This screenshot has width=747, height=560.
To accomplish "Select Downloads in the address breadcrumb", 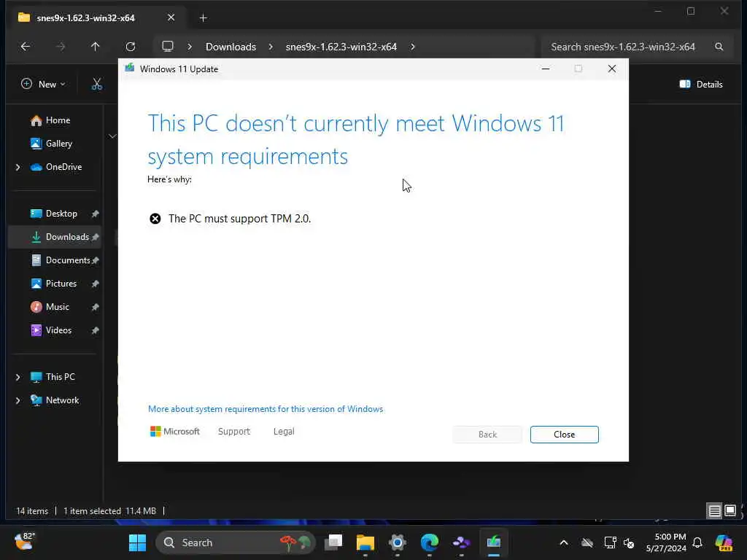I will [x=231, y=47].
